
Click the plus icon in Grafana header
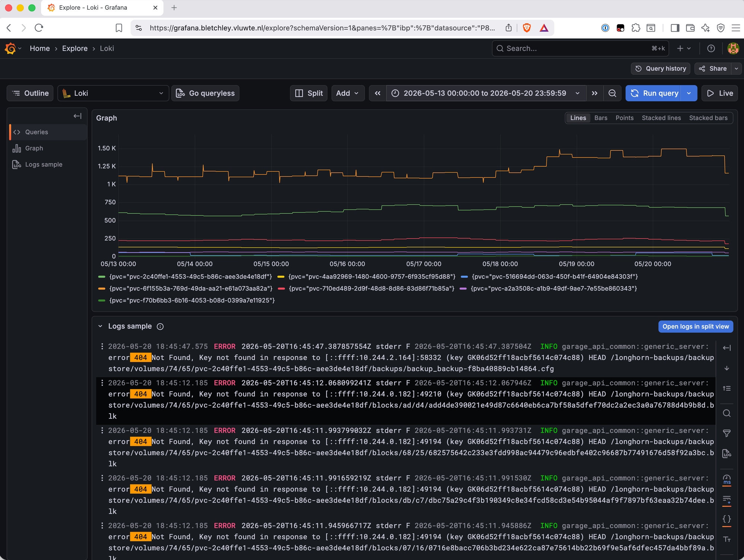[680, 48]
